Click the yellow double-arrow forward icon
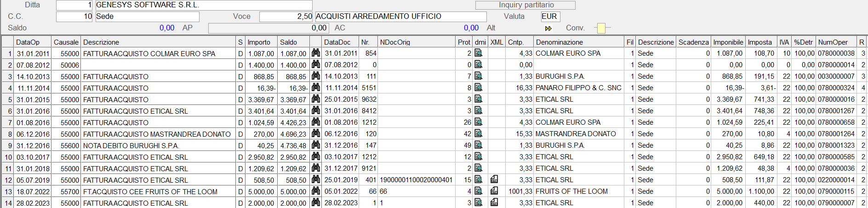The width and height of the screenshot is (868, 208). click(x=548, y=29)
